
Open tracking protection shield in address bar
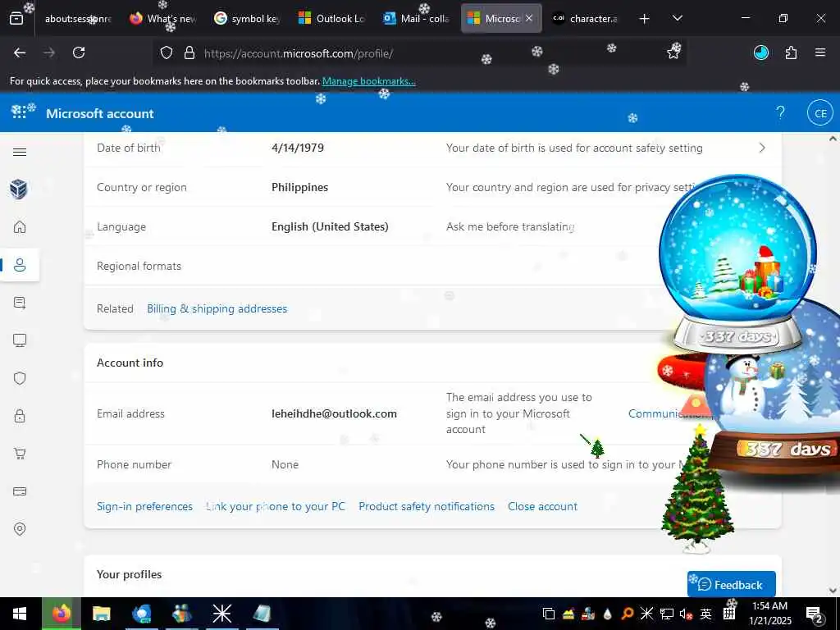click(167, 53)
